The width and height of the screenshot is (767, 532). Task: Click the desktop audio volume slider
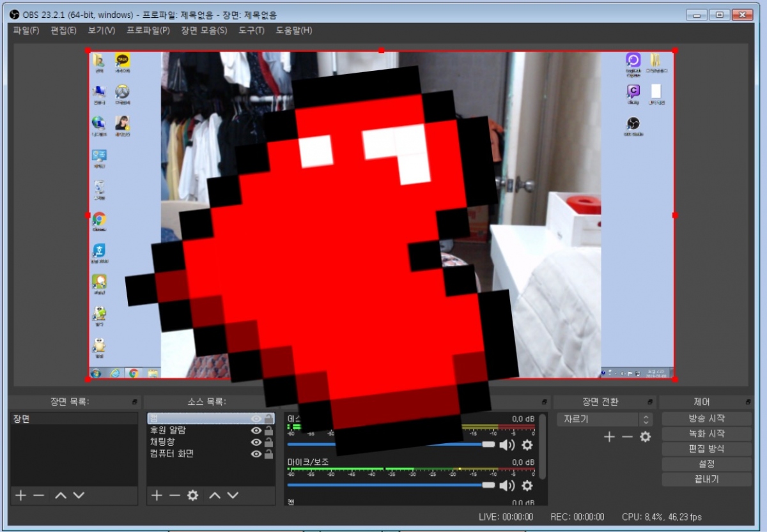coord(391,444)
